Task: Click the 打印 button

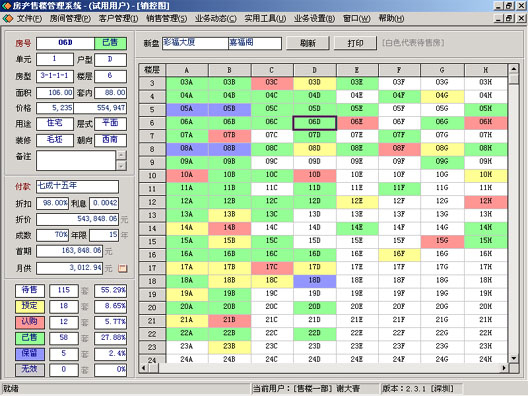Action: coord(355,43)
